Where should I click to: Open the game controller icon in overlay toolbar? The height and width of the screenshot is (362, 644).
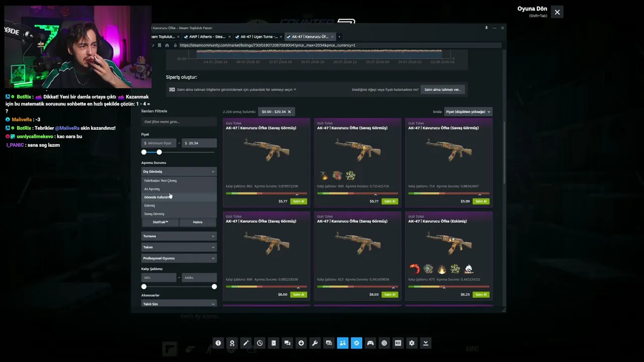[x=370, y=343]
